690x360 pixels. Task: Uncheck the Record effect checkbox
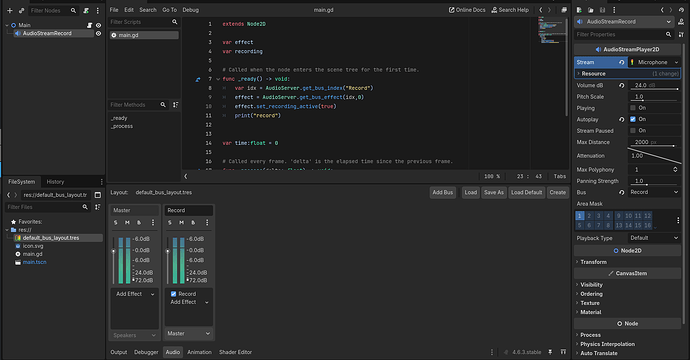coord(173,294)
